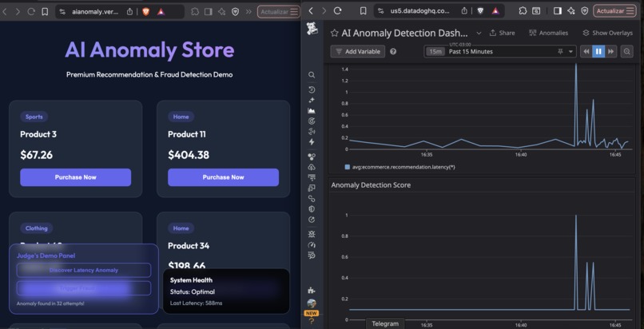This screenshot has height=329, width=644.
Task: Open recent items clock icon in Datadog sidebar
Action: point(312,90)
